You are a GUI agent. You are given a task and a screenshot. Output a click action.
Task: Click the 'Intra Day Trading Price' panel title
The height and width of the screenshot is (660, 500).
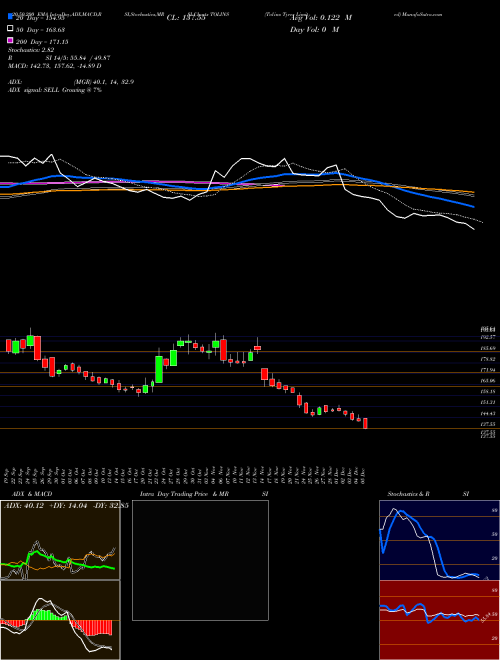tap(174, 494)
